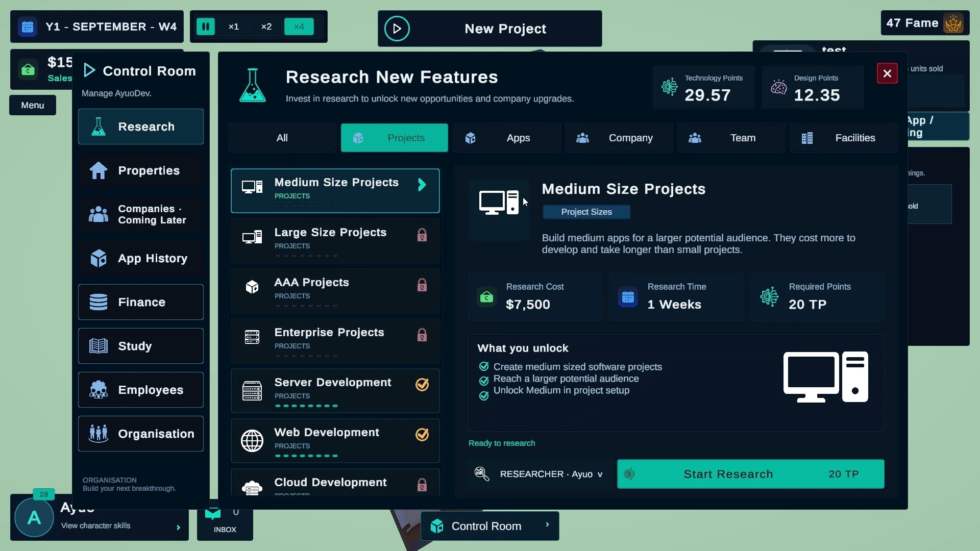Click the Fame crown icon

(x=953, y=23)
